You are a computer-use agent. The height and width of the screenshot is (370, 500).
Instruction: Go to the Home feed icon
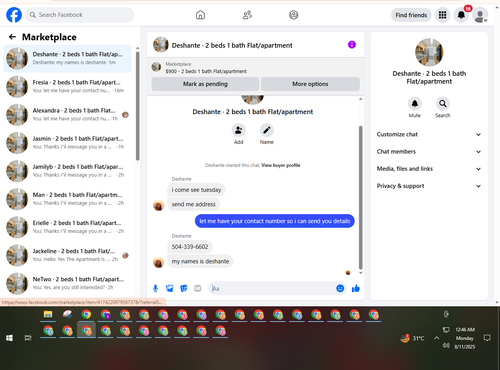[200, 15]
